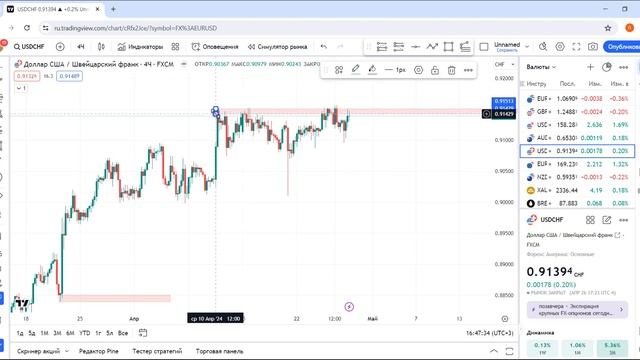Image resolution: width=640 pixels, height=360 pixels.
Task: Open chart settings hexagon in top bar
Action: [x=560, y=47]
